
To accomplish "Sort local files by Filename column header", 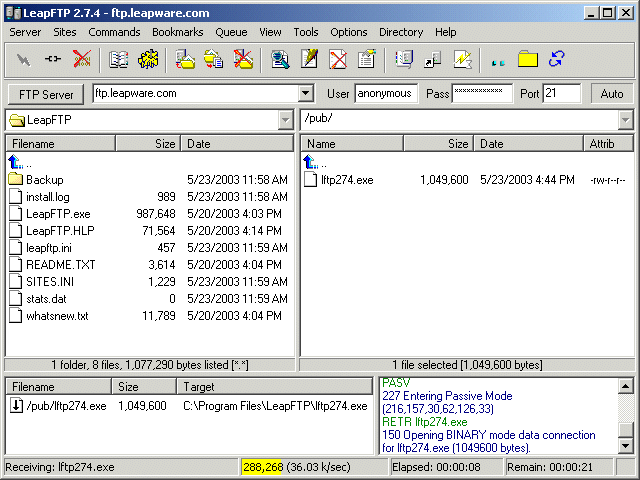I will (x=61, y=144).
